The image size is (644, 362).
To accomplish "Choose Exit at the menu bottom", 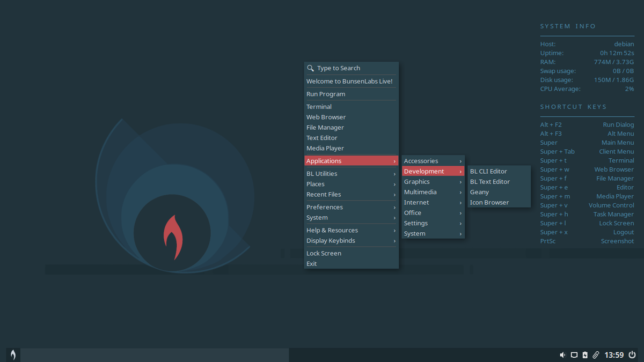I will pyautogui.click(x=351, y=264).
